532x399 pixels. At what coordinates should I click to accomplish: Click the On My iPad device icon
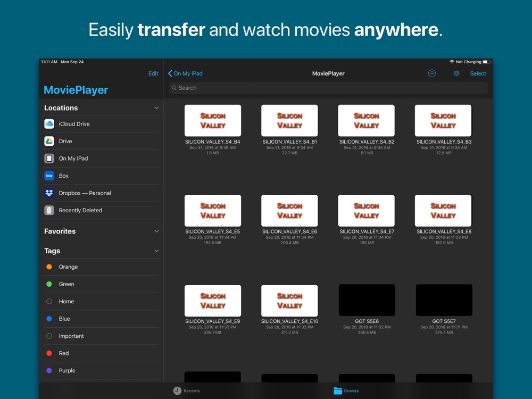tap(49, 159)
